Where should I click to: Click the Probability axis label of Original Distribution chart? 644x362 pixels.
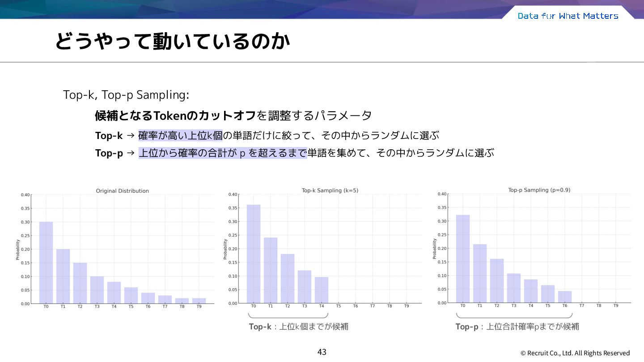coord(18,249)
